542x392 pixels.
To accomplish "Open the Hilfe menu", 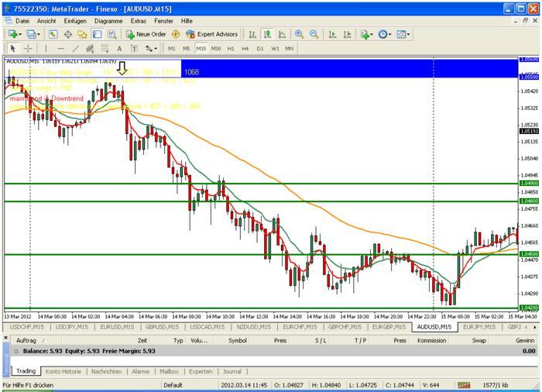I will 187,21.
